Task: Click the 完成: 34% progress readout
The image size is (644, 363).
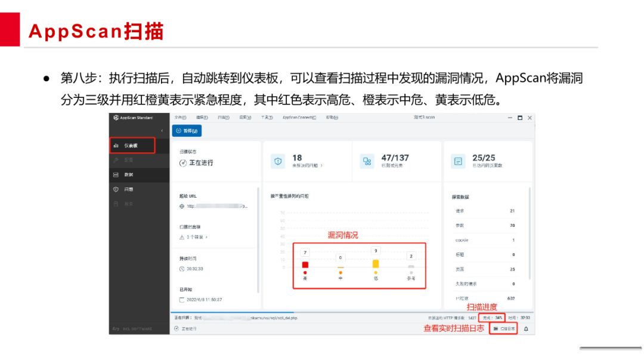Action: coord(492,318)
